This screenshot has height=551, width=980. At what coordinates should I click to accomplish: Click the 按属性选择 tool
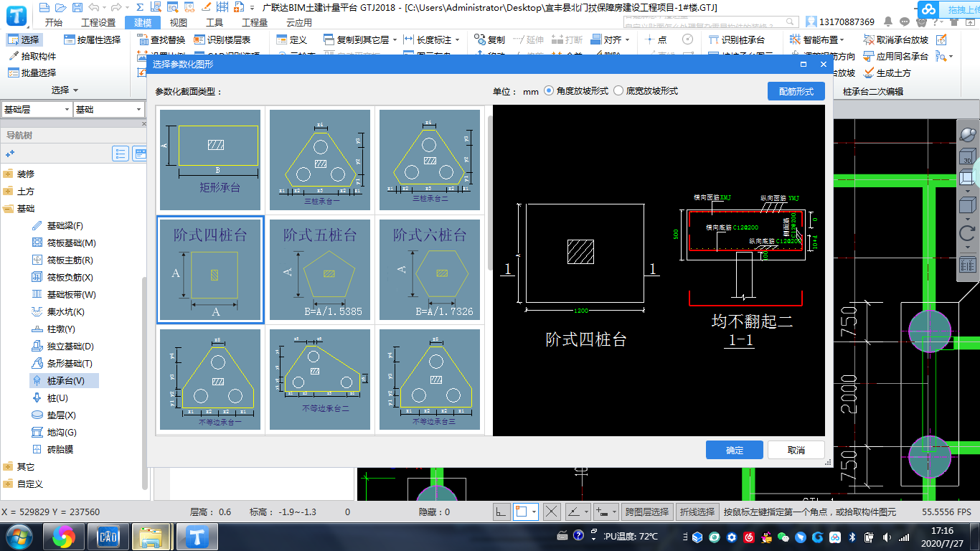(x=92, y=39)
